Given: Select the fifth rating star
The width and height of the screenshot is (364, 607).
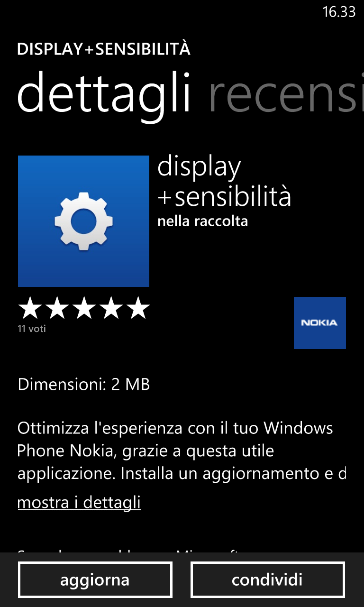Looking at the screenshot, I should (x=138, y=308).
